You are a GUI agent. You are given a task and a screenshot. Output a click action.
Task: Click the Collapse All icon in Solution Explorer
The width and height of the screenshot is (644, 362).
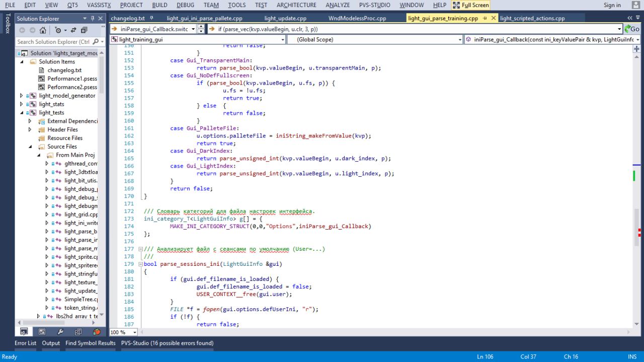coord(84,30)
